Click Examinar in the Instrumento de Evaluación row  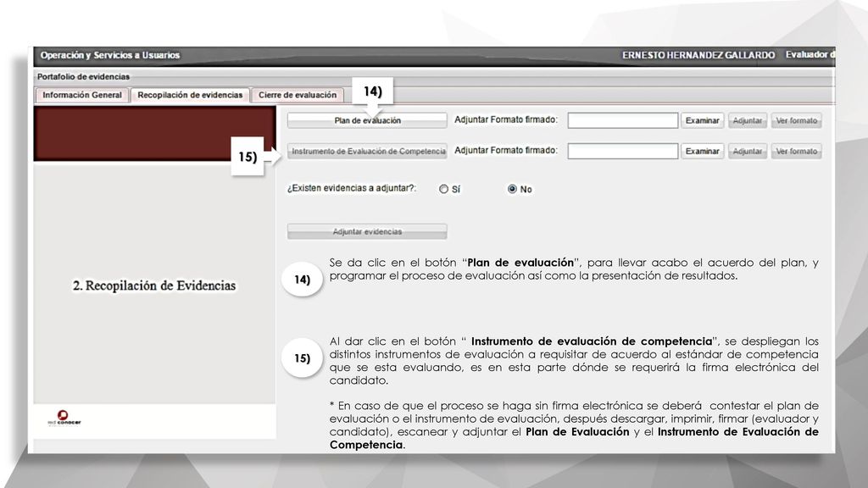(702, 151)
